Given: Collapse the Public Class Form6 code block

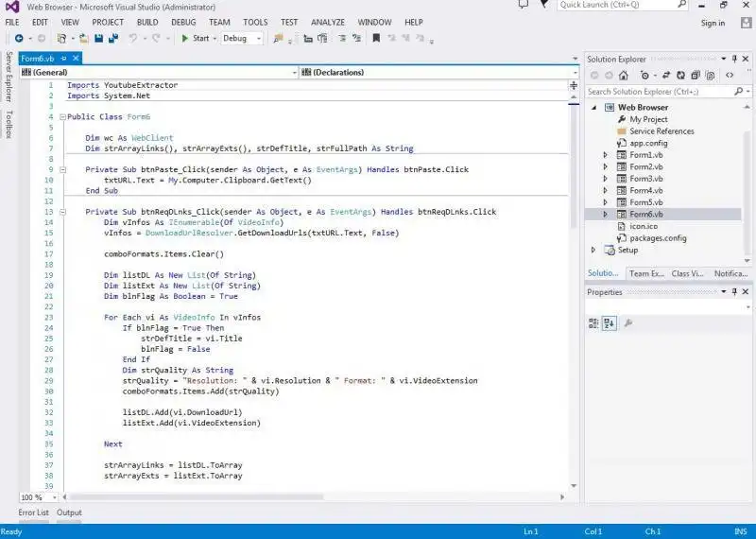Looking at the screenshot, I should coord(62,116).
